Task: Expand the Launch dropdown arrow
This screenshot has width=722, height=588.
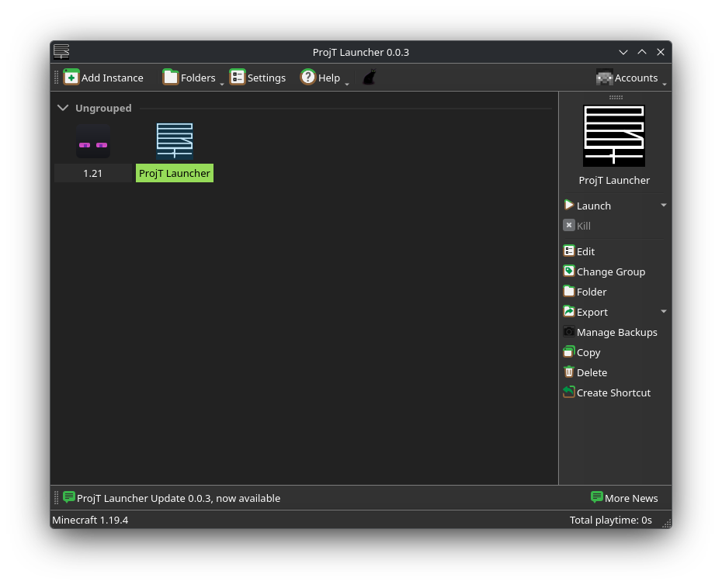Action: point(662,205)
